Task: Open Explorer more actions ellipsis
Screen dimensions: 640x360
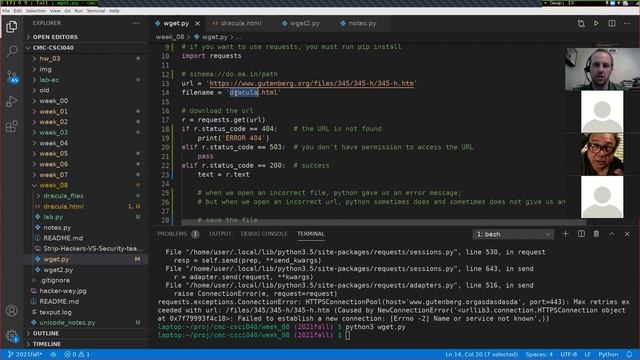Action: [x=136, y=23]
